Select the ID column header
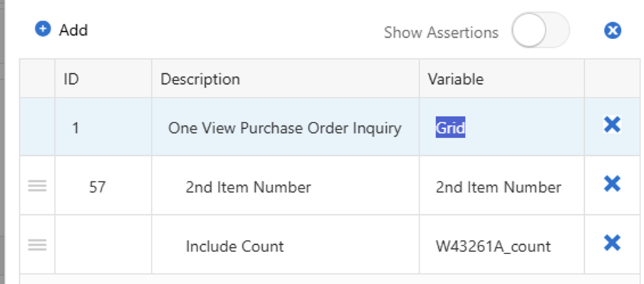This screenshot has height=284, width=644. coord(103,79)
